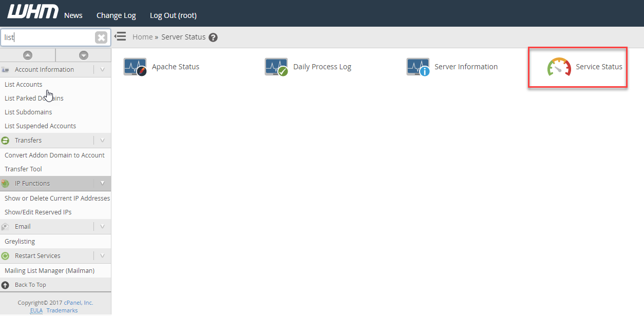Log out of root account

(x=173, y=15)
